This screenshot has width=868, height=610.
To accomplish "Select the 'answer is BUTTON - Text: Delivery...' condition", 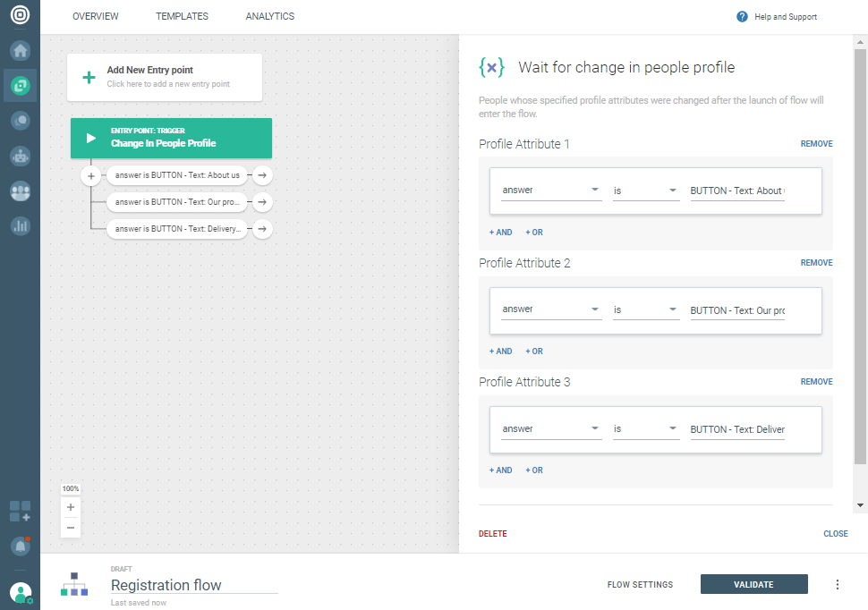I will pyautogui.click(x=177, y=229).
